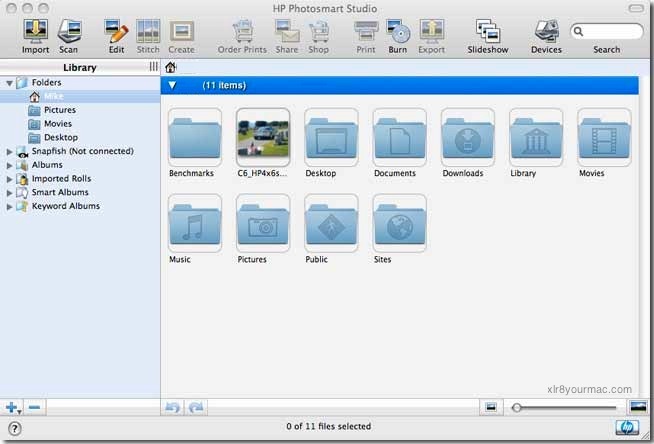Select the Sites folder thumbnail

click(x=400, y=223)
